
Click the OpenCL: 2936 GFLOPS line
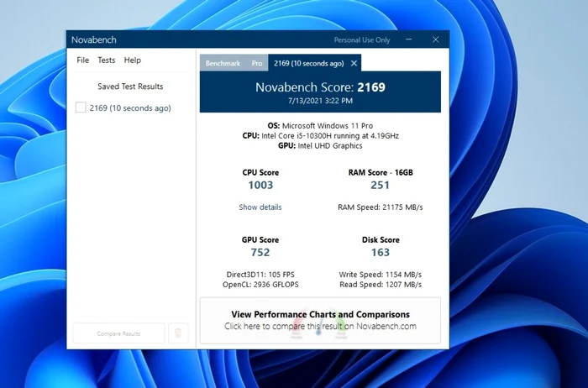[x=260, y=285]
